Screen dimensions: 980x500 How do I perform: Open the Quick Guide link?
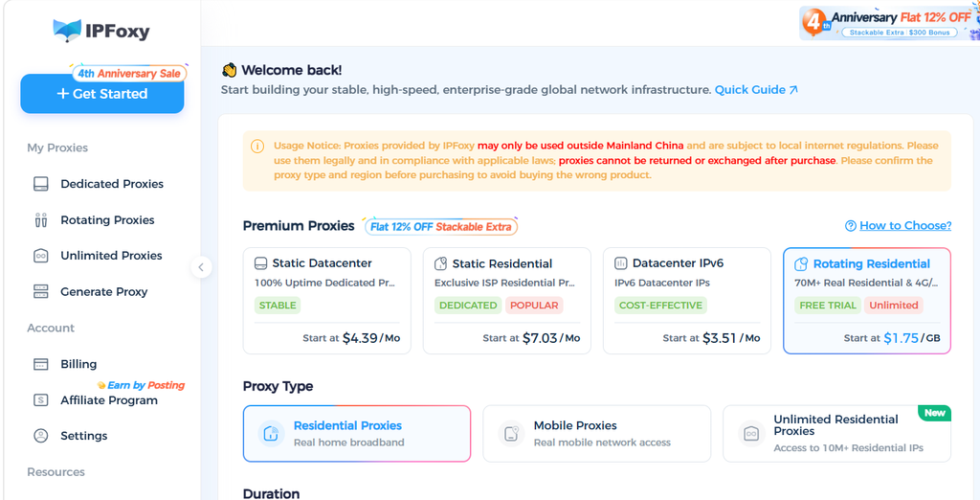(x=756, y=89)
